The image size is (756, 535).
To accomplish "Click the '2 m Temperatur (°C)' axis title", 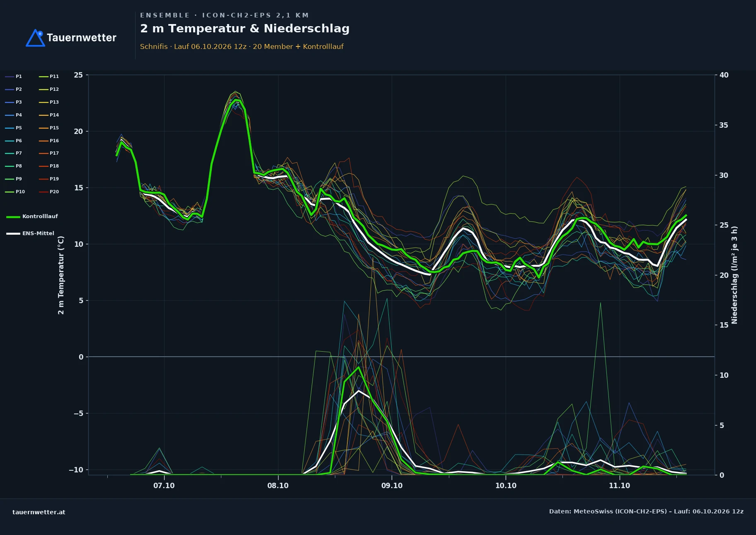I will tap(61, 275).
